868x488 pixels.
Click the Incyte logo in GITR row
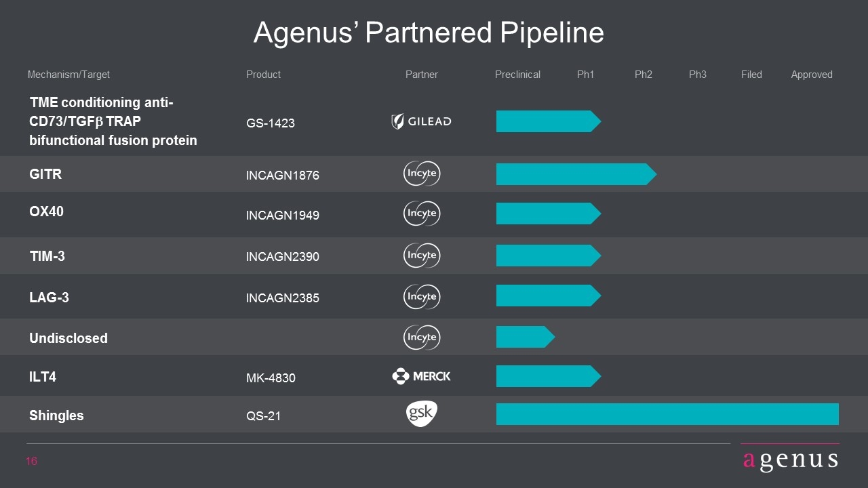point(422,174)
